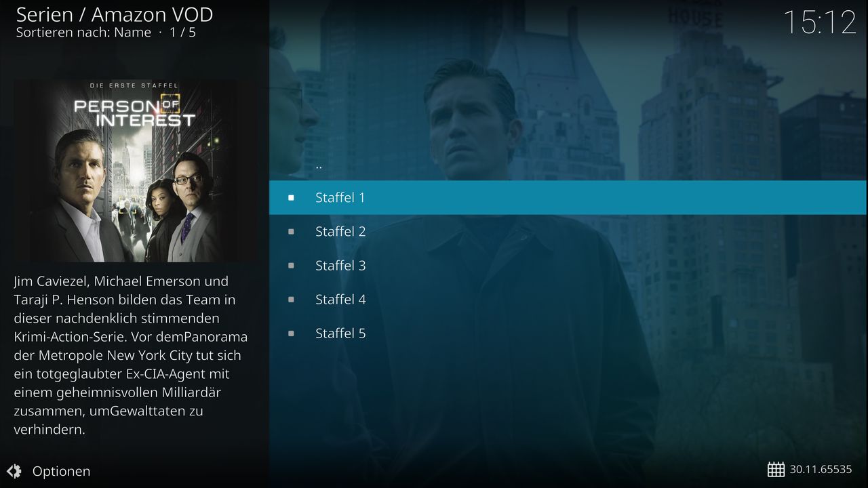This screenshot has height=488, width=868.
Task: Click the bullet icon next to Staffel 5
Action: click(291, 333)
